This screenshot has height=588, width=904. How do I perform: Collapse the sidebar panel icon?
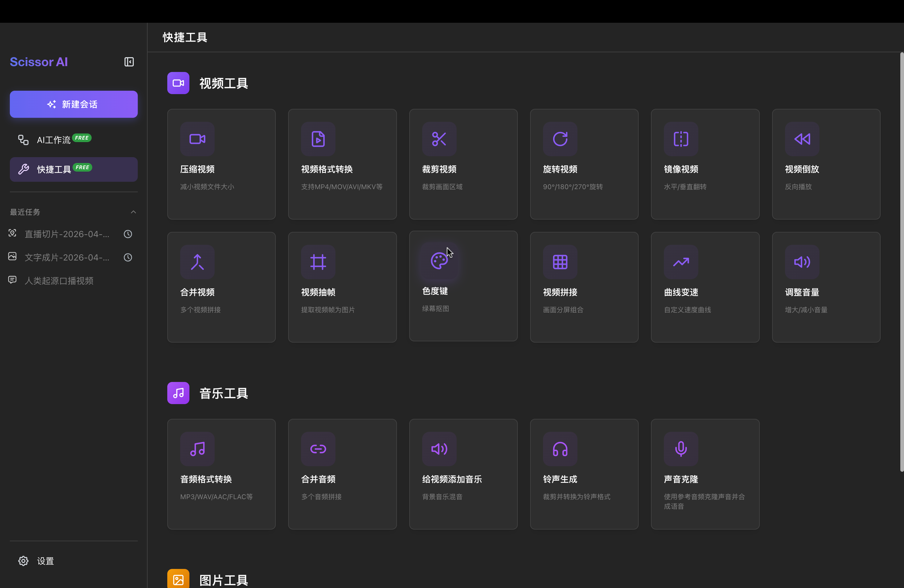pos(129,62)
